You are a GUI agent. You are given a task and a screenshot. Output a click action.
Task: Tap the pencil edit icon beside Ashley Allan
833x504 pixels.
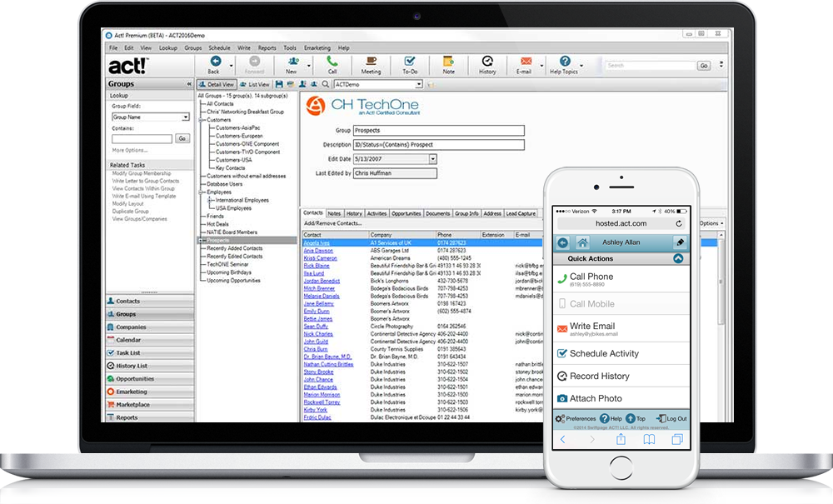680,242
